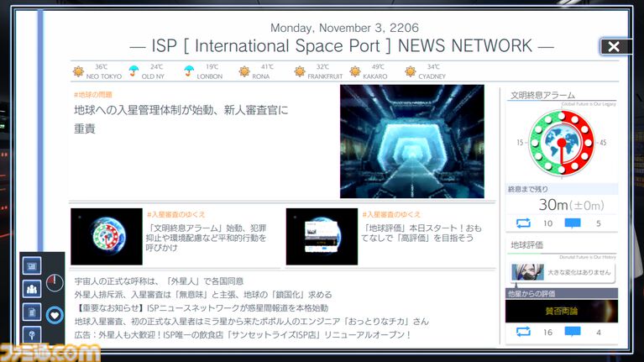
Task: Open article 「文明終息アラーム」始動
Action: point(207,238)
